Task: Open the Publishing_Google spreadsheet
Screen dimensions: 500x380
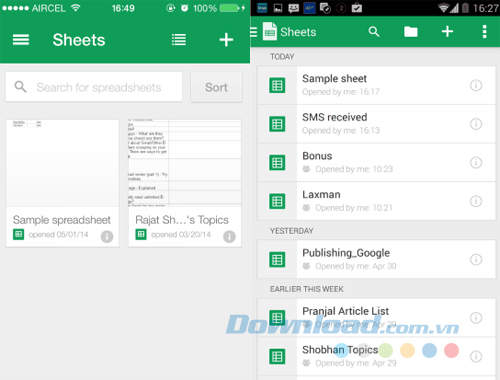Action: coord(376,259)
